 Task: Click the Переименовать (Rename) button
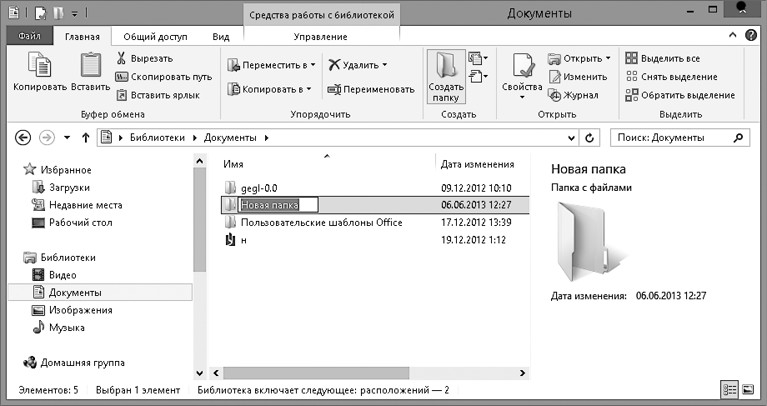370,89
